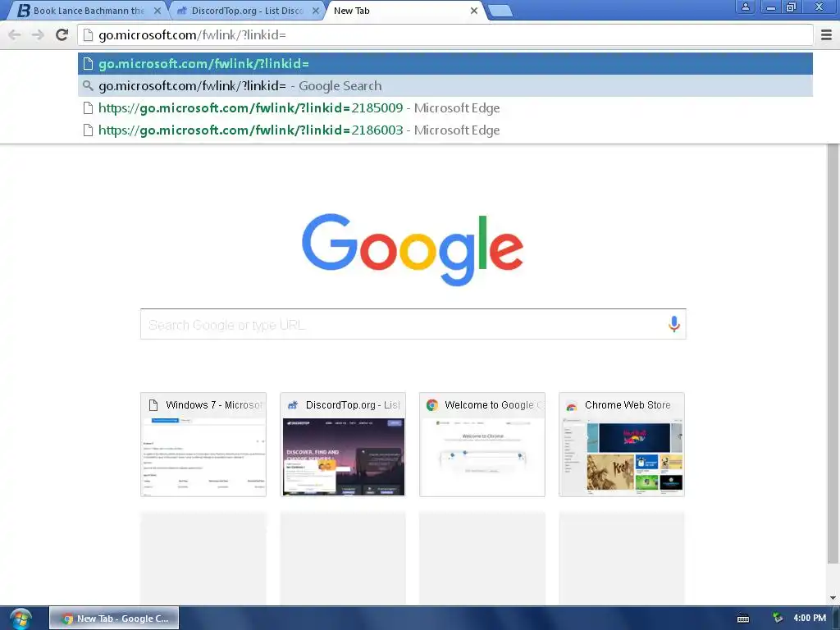The image size is (840, 630).
Task: Open the Chrome Web Store thumbnail
Action: pos(622,445)
